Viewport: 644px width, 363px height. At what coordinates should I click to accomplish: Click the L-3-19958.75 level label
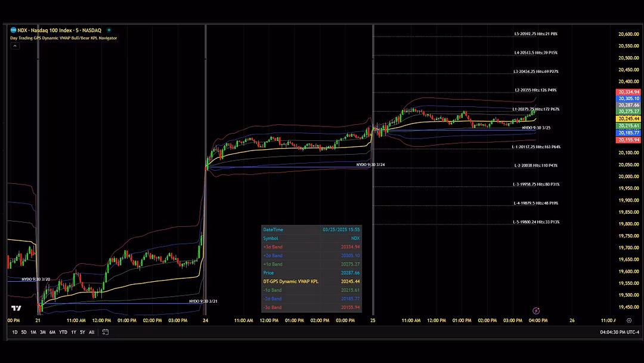(x=536, y=184)
